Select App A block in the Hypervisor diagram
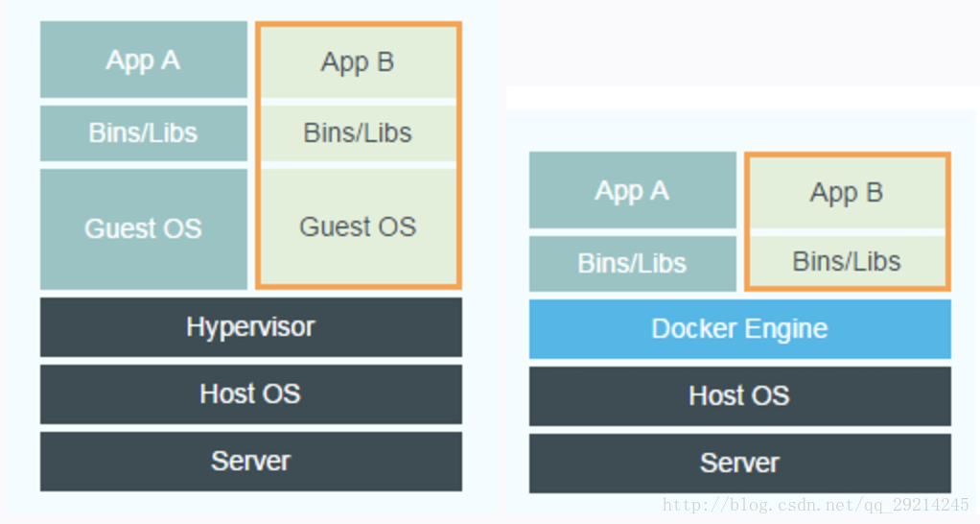The width and height of the screenshot is (980, 524). (144, 60)
